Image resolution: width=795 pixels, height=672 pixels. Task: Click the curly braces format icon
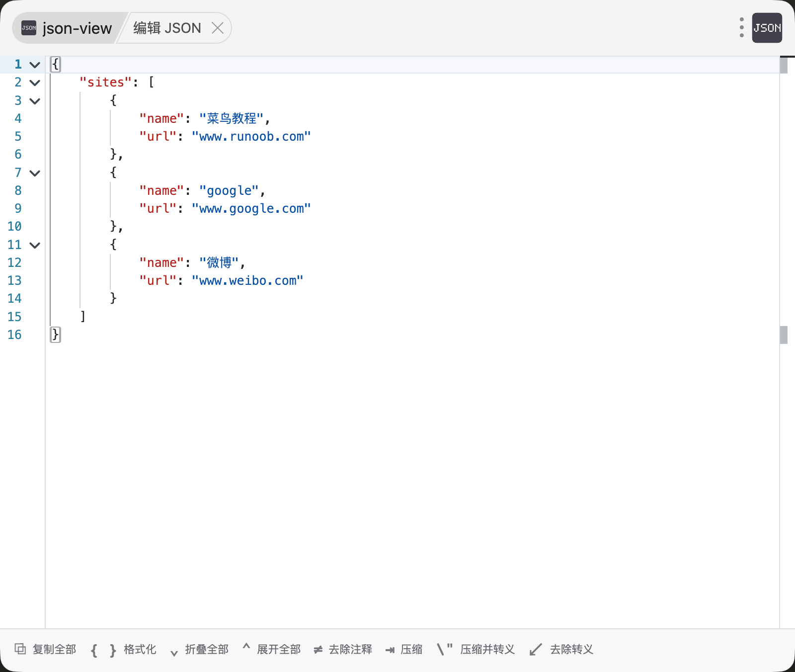pyautogui.click(x=103, y=650)
